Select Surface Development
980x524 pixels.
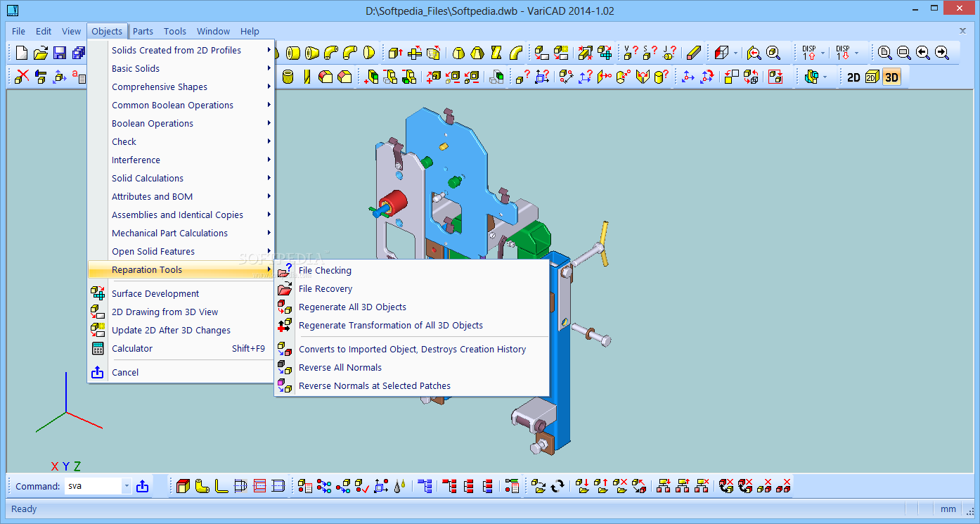(181, 293)
